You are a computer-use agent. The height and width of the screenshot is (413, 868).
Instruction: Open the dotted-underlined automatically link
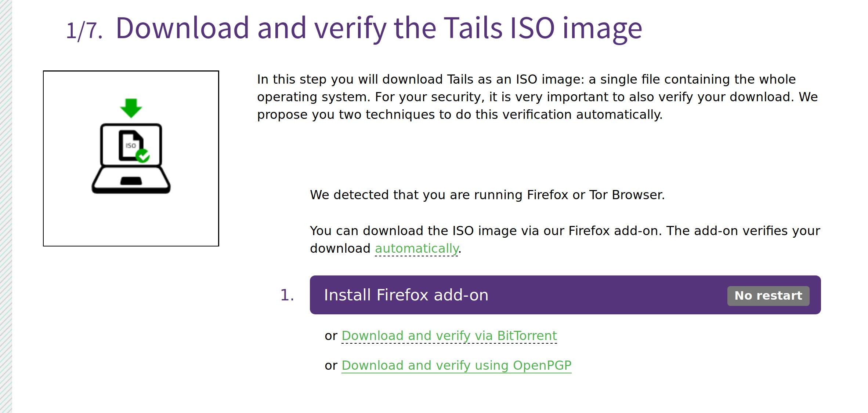(416, 249)
